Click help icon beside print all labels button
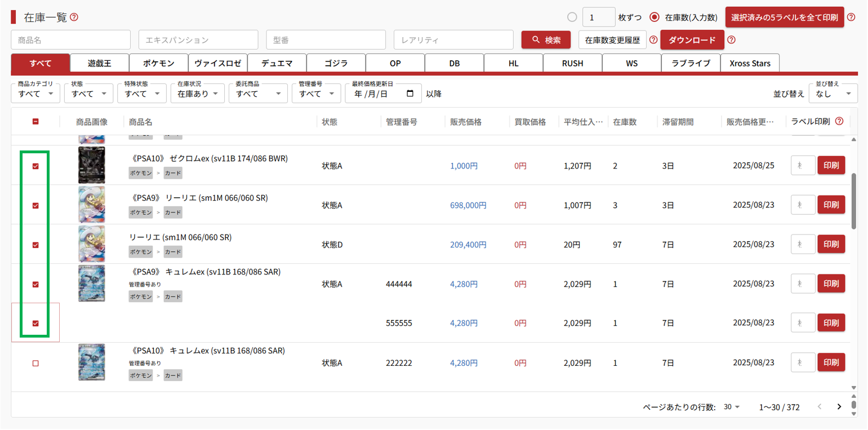The height and width of the screenshot is (430, 868). point(851,17)
